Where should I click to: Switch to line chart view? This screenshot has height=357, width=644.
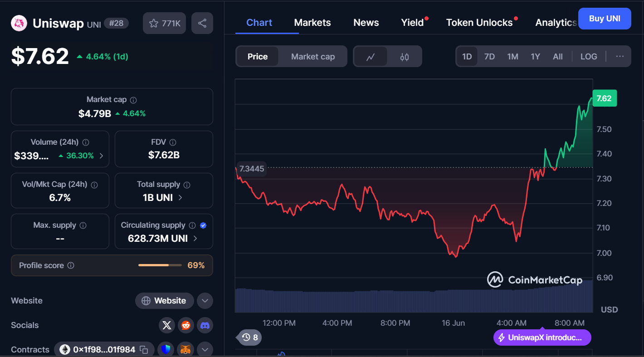pyautogui.click(x=371, y=57)
